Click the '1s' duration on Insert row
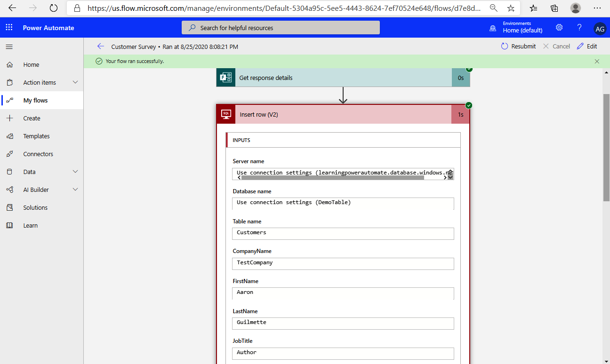610x364 pixels. 460,114
